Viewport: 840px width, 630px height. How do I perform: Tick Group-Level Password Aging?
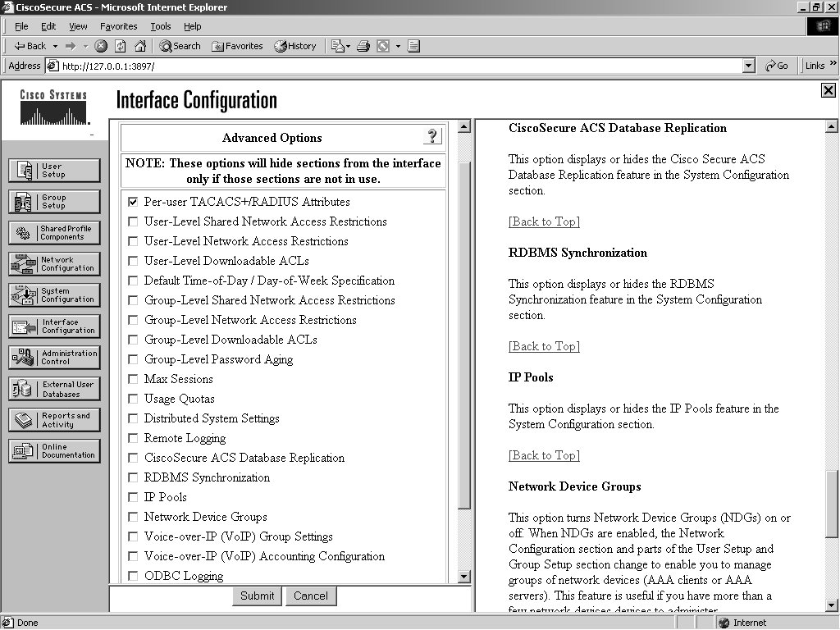[x=133, y=359]
